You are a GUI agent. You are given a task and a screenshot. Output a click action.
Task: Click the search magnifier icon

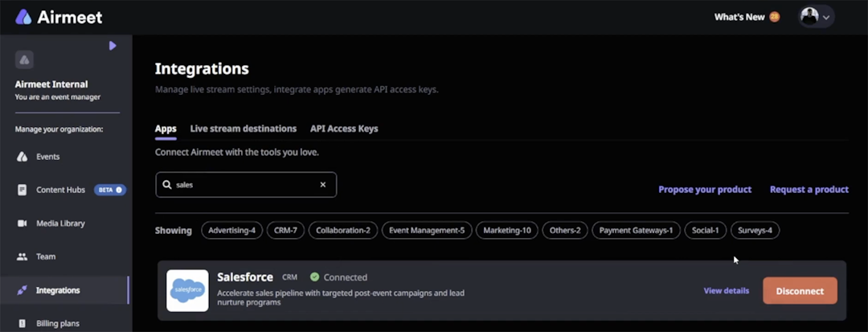point(167,185)
